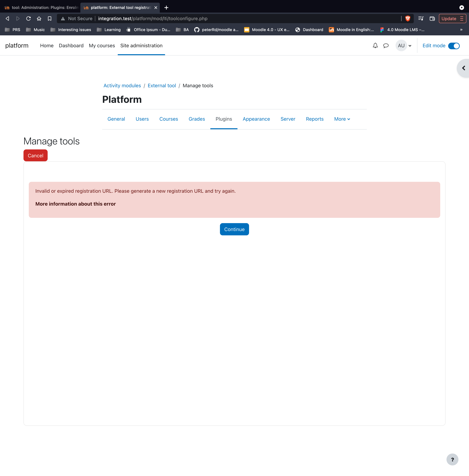Show more bookmarks chevron
This screenshot has height=476, width=469.
[x=461, y=30]
